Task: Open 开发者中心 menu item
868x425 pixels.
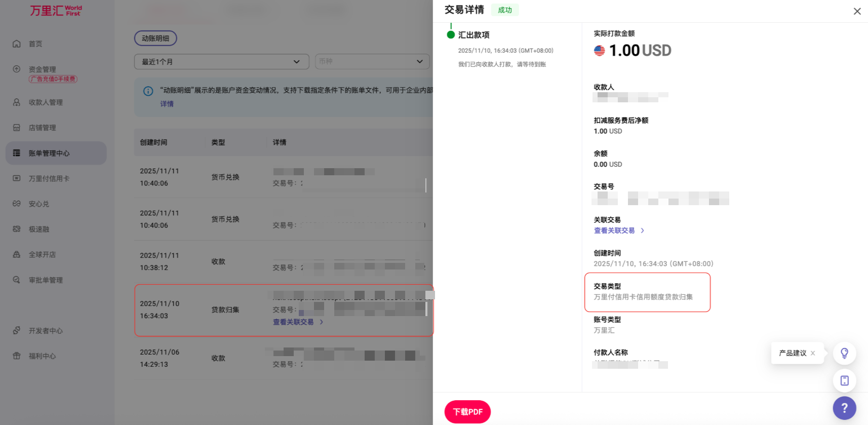Action: [x=46, y=330]
